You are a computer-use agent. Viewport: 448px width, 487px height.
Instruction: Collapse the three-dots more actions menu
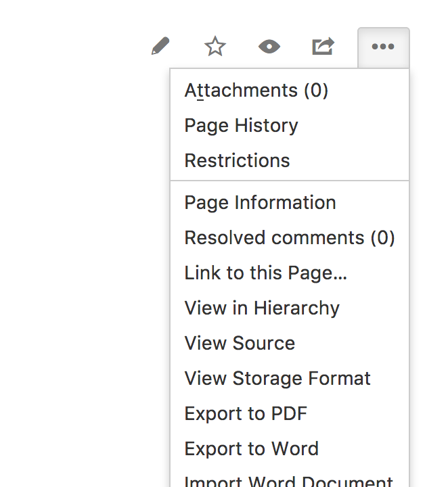tap(384, 47)
